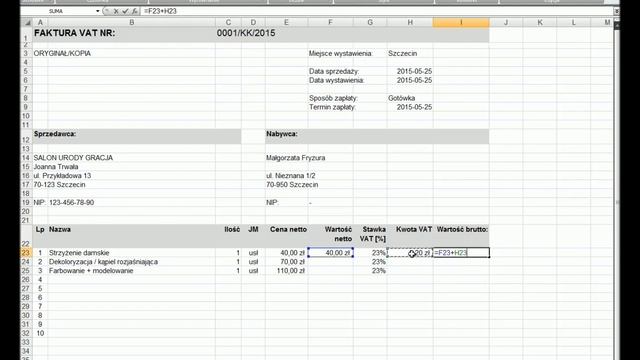
Task: Select the "Wartość brutto:" header cell
Action: tap(462, 229)
